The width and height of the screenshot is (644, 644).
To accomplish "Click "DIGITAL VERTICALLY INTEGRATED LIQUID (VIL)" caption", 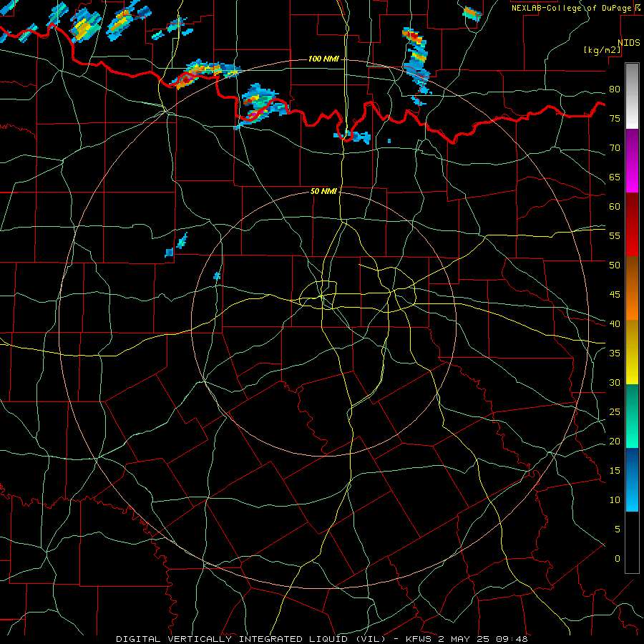I will click(252, 639).
